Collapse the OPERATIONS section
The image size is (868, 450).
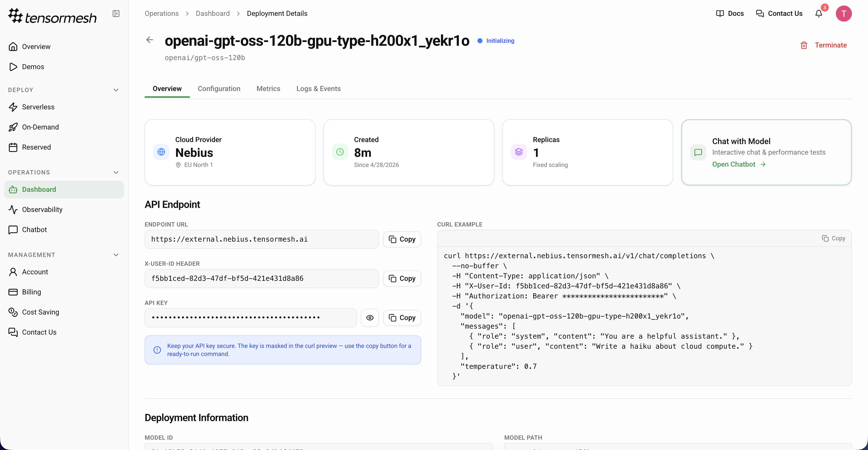pos(116,172)
